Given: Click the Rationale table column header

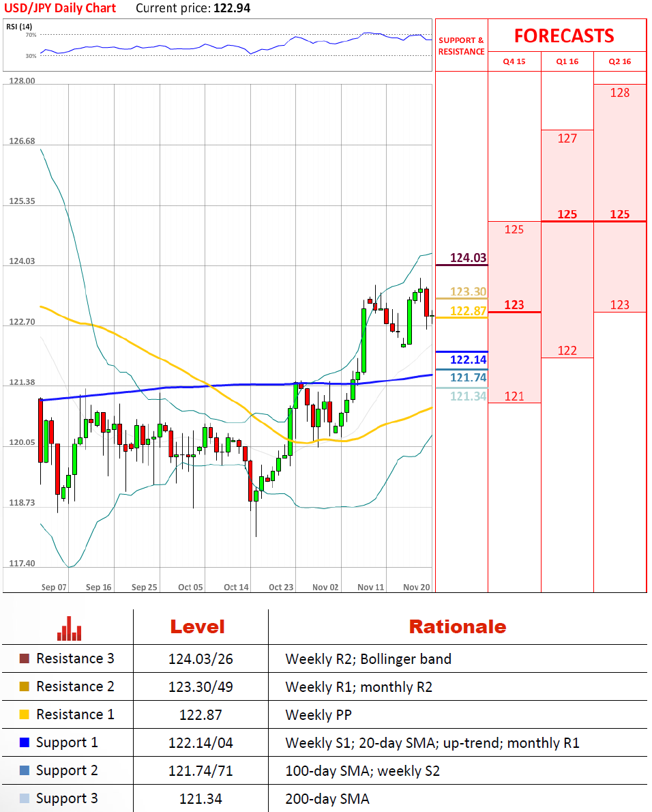Looking at the screenshot, I should [x=458, y=626].
